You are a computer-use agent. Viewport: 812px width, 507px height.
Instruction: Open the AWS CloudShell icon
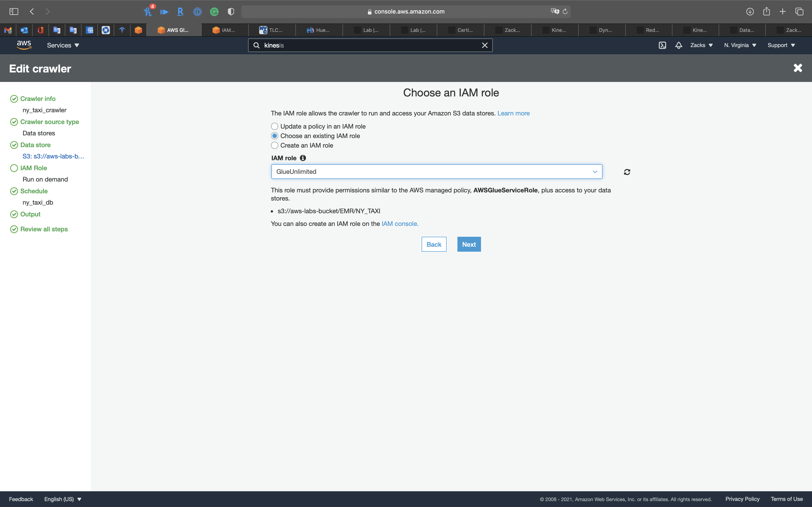click(662, 45)
